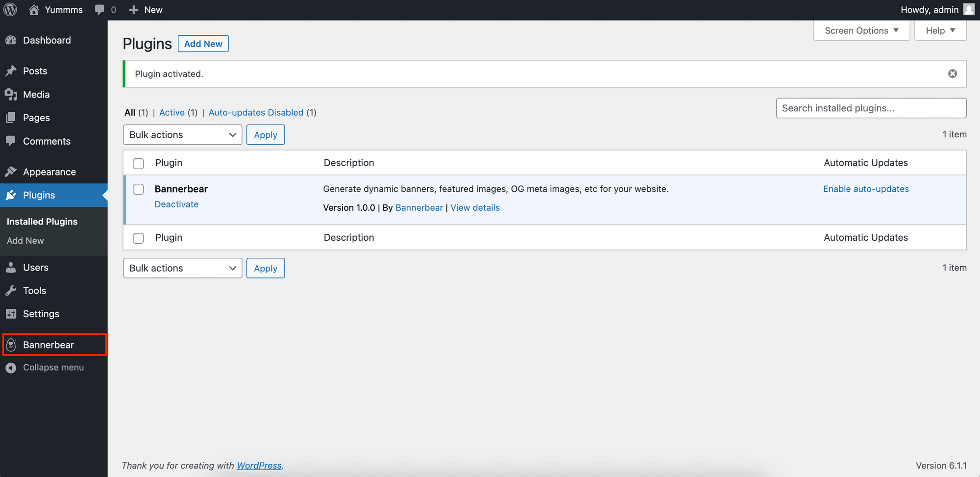Image resolution: width=980 pixels, height=477 pixels.
Task: Toggle select-all checkbox in the table header
Action: point(139,163)
